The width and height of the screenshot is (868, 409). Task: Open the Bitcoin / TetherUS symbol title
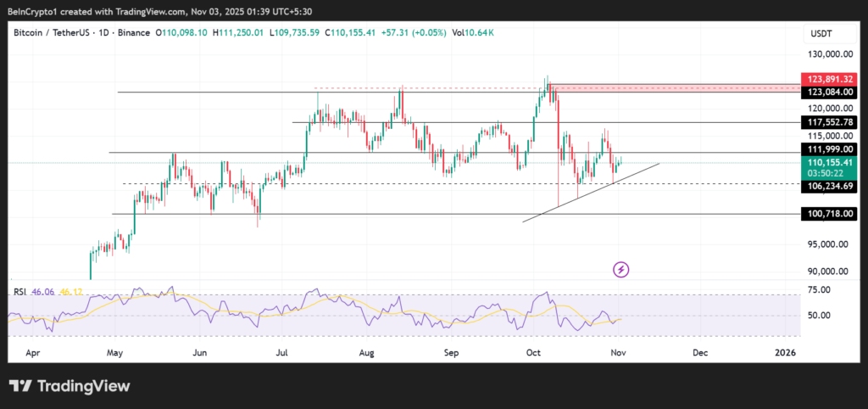(x=53, y=32)
